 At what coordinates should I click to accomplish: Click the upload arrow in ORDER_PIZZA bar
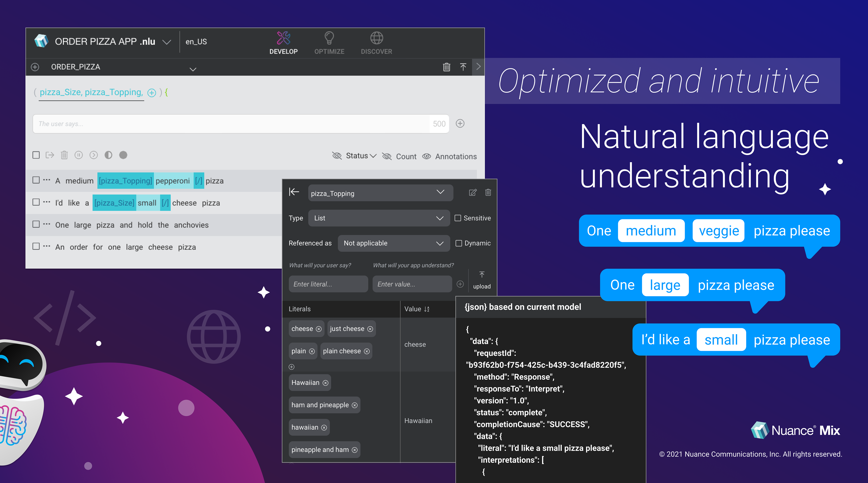(x=463, y=67)
